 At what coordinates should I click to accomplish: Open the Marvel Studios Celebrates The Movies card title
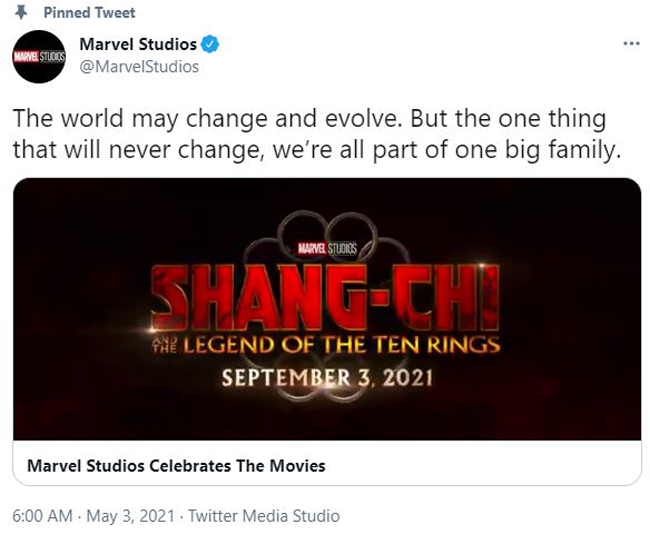point(176,466)
